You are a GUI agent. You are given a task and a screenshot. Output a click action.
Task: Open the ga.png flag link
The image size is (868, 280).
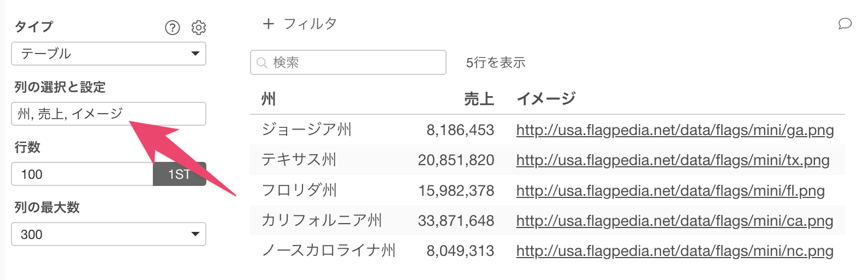click(x=675, y=130)
